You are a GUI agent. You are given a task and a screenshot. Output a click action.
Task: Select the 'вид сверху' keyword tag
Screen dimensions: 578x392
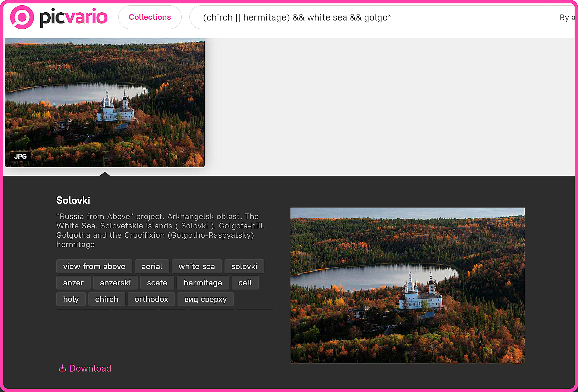tap(205, 299)
